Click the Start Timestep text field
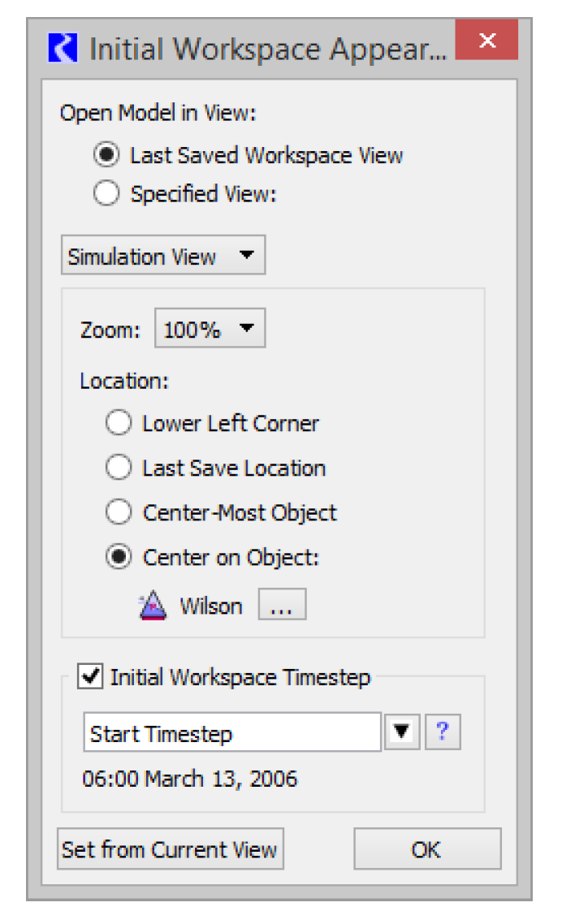Image resolution: width=575 pixels, height=924 pixels. 231,734
